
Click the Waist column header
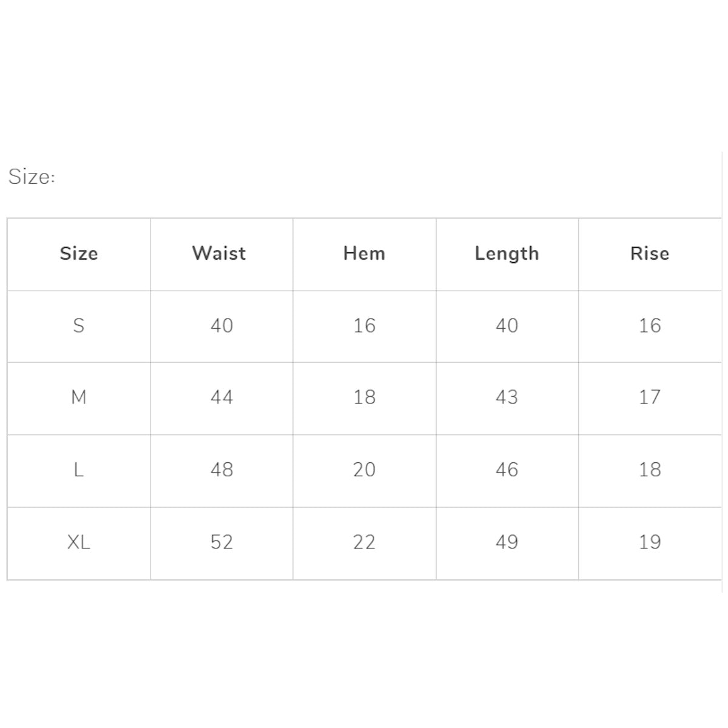point(219,253)
